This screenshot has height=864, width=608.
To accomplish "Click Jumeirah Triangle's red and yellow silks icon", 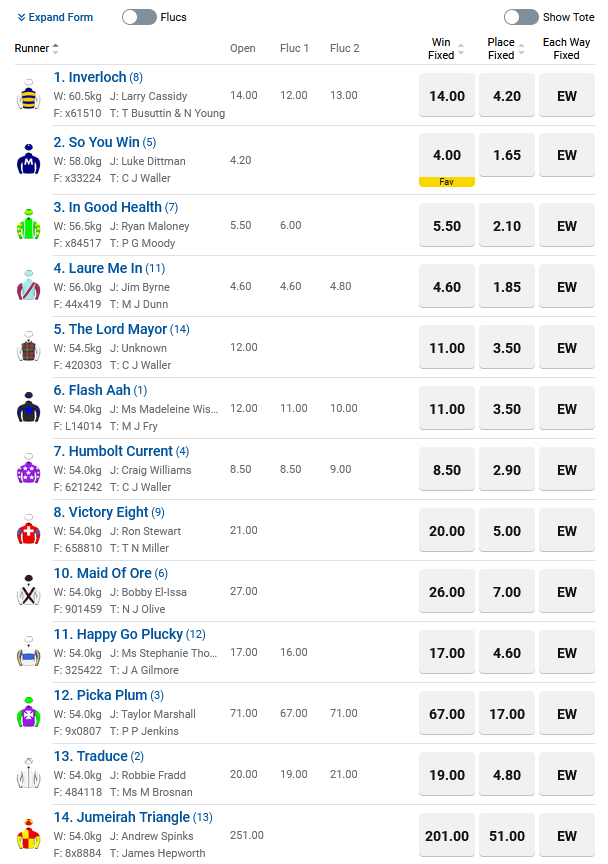I will click(28, 834).
